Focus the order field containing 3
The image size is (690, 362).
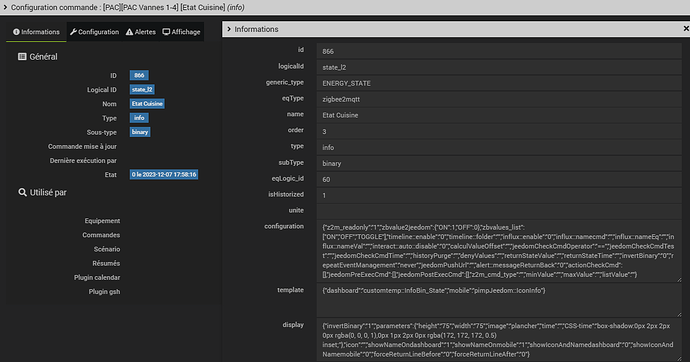tap(499, 132)
